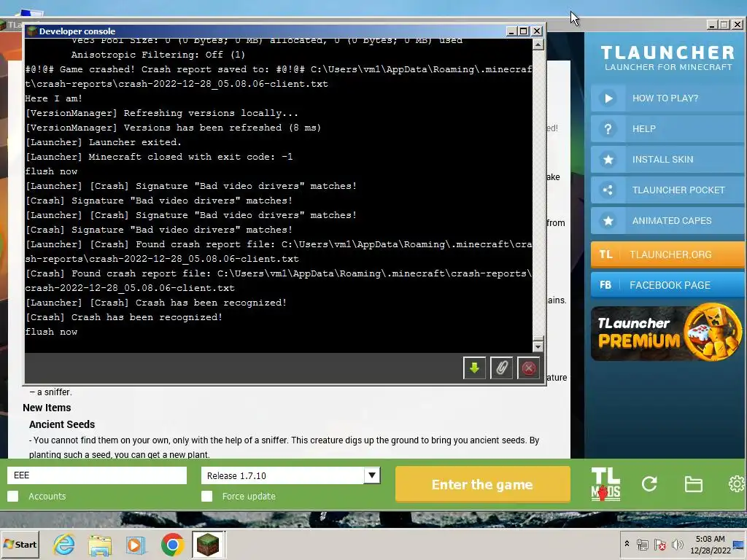747x560 pixels.
Task: Click the question mark icon beside Help
Action: (608, 129)
